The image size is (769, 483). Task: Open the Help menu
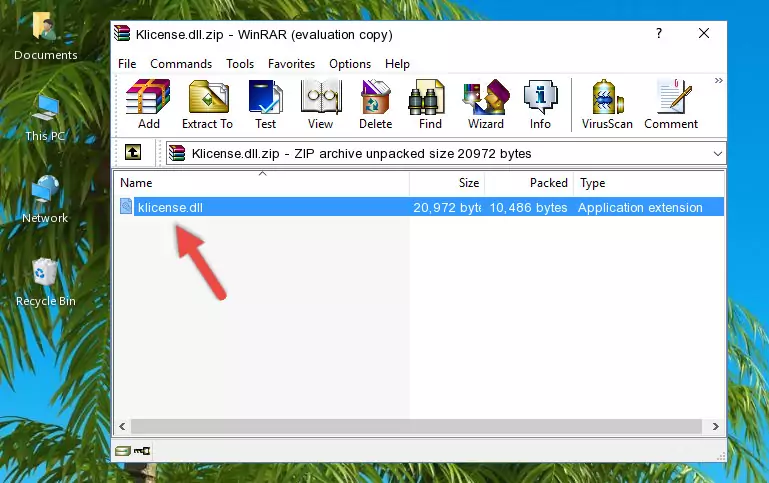(x=397, y=64)
